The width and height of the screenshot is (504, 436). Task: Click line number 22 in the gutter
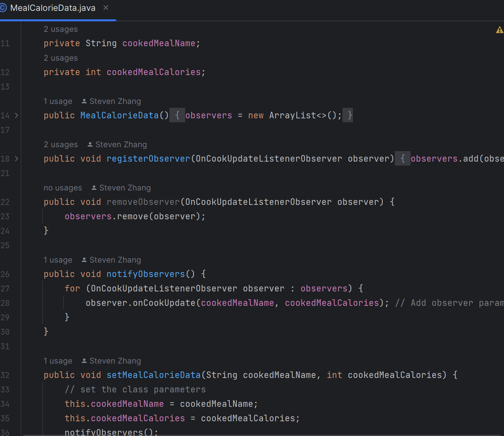coord(5,202)
